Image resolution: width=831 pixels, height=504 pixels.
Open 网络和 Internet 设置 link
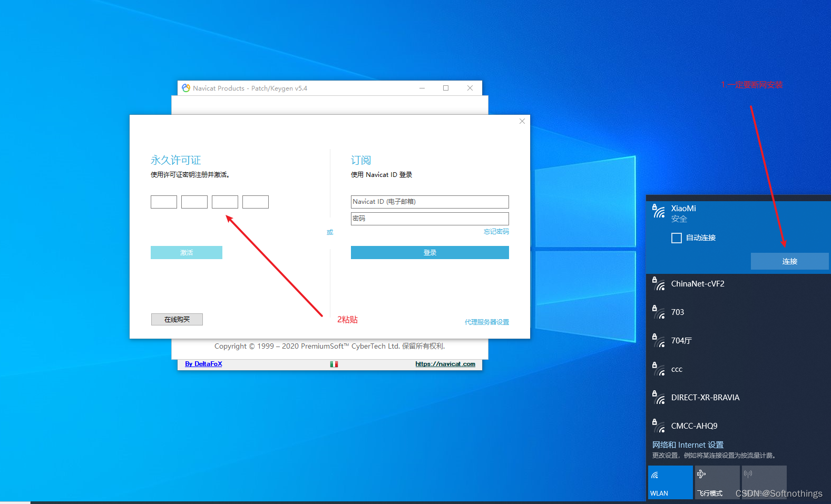pyautogui.click(x=688, y=445)
